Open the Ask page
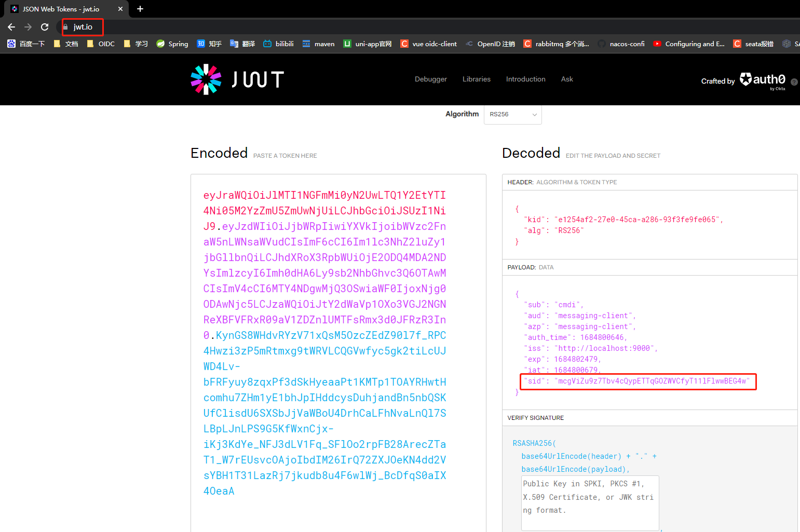The image size is (800, 532). [x=567, y=79]
